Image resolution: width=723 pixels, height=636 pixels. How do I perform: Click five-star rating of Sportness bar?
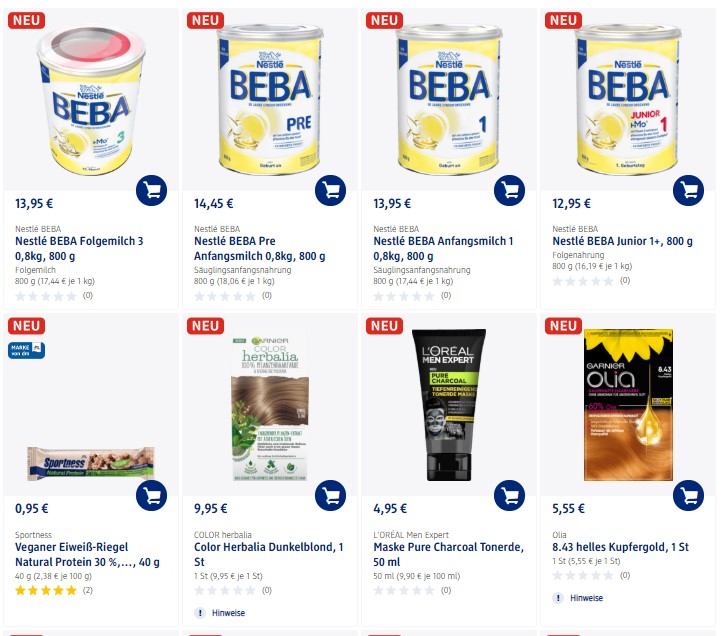(46, 590)
